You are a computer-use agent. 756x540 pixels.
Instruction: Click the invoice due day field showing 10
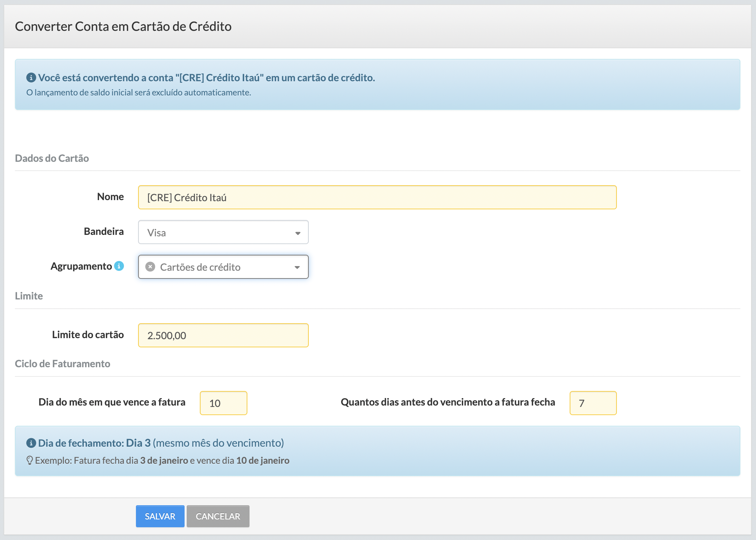pos(223,403)
